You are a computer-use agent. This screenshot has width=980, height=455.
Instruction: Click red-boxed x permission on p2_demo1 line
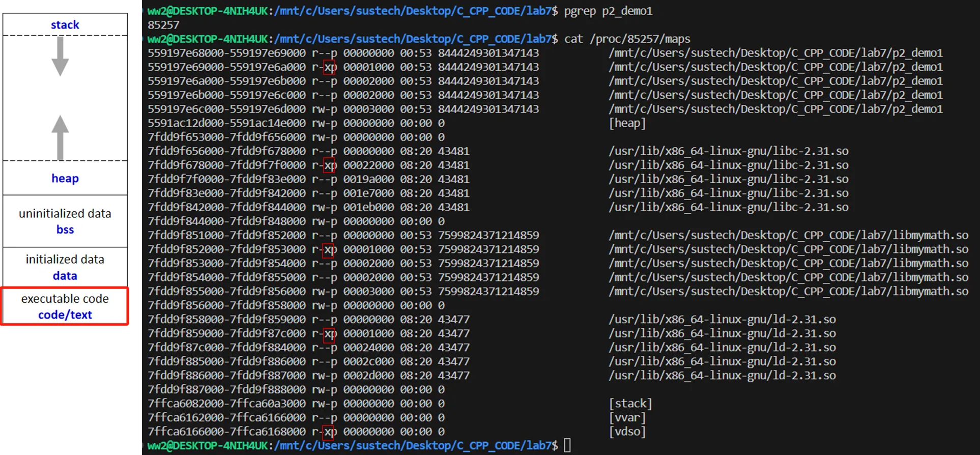(x=329, y=67)
